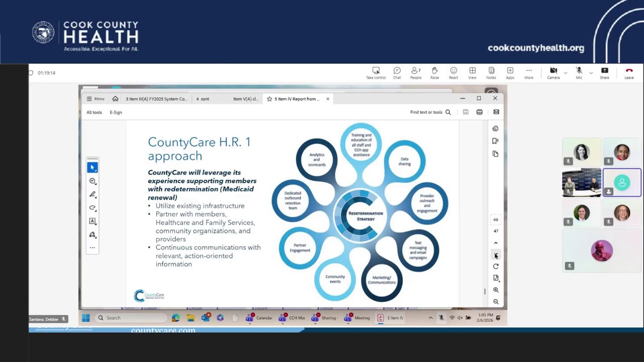Click the taskbar Search box
Image resolution: width=644 pixels, height=362 pixels.
click(x=131, y=318)
